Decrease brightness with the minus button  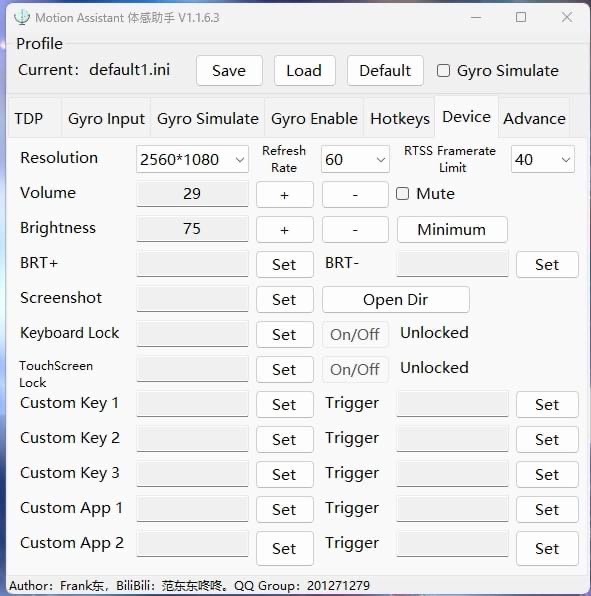tap(355, 230)
